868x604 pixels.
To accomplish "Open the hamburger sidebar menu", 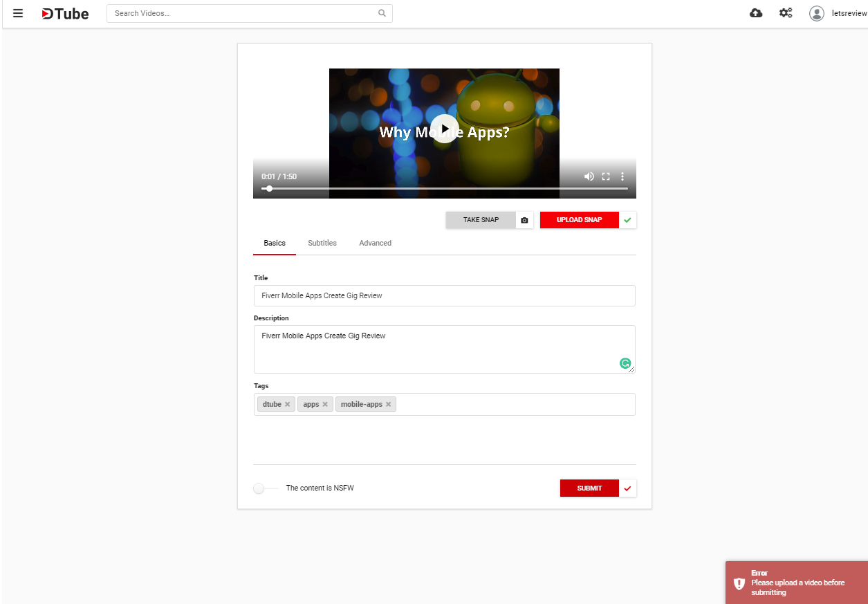I will coord(18,13).
